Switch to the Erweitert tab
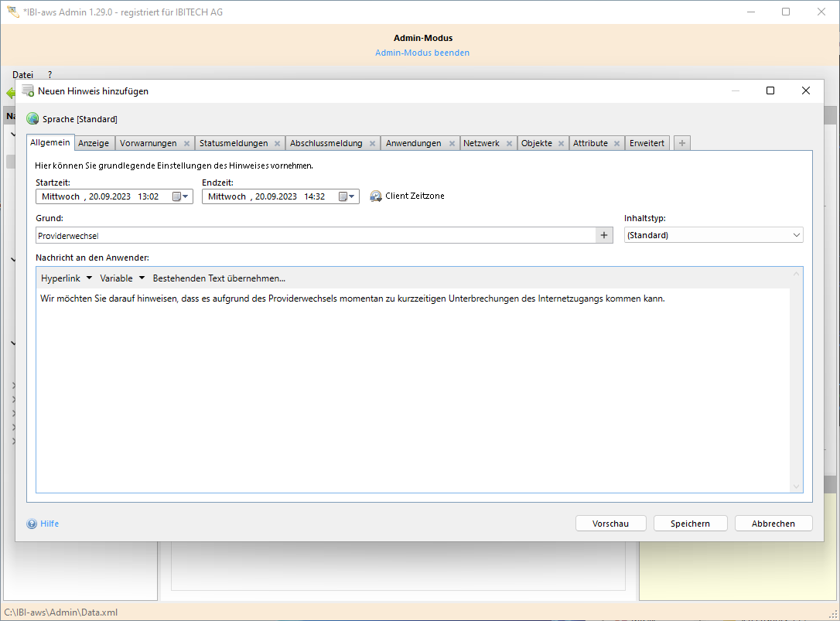Image resolution: width=840 pixels, height=621 pixels. pyautogui.click(x=647, y=143)
